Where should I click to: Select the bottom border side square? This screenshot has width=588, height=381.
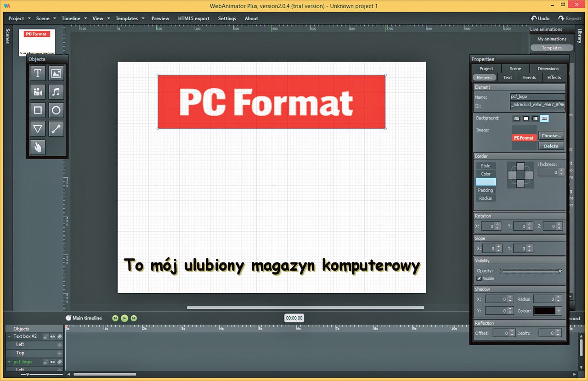[x=520, y=184]
